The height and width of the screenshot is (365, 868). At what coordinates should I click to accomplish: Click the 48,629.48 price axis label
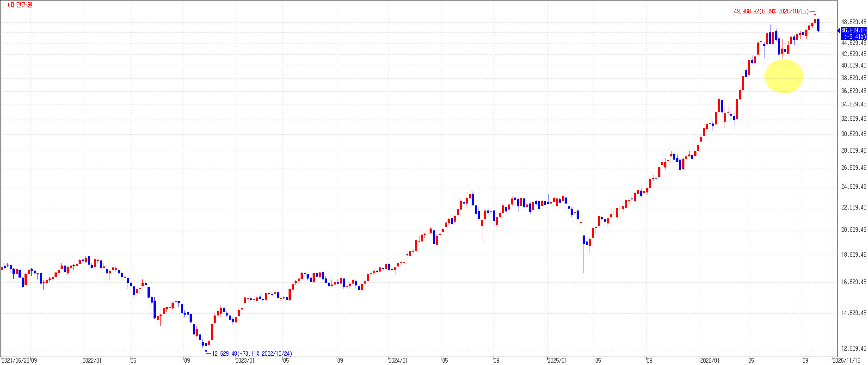[x=854, y=22]
